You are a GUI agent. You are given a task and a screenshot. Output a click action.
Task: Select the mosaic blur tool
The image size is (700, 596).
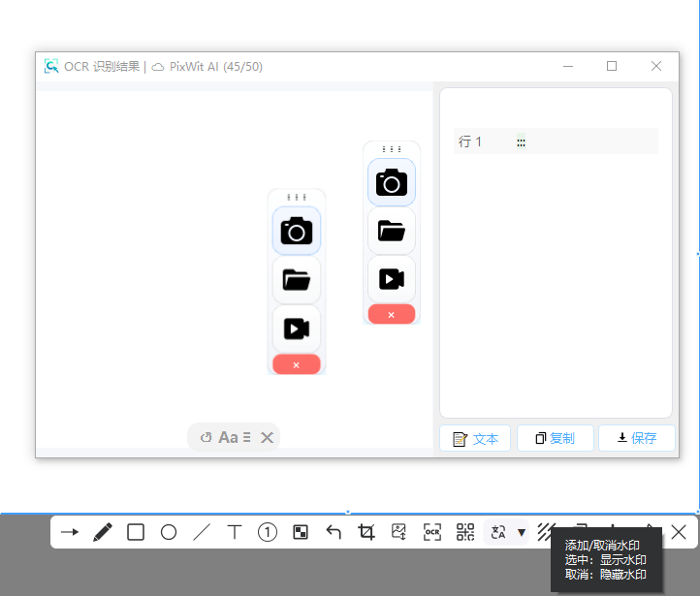(301, 532)
